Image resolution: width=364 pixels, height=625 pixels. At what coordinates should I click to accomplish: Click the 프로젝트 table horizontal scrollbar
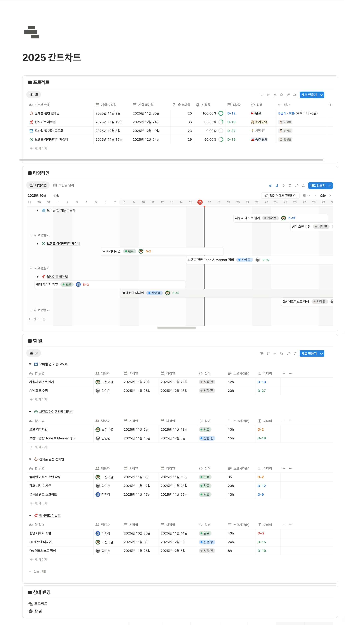(171, 160)
